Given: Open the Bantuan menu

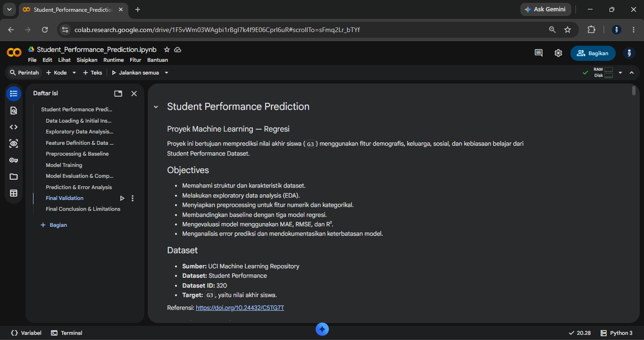Looking at the screenshot, I should 158,60.
